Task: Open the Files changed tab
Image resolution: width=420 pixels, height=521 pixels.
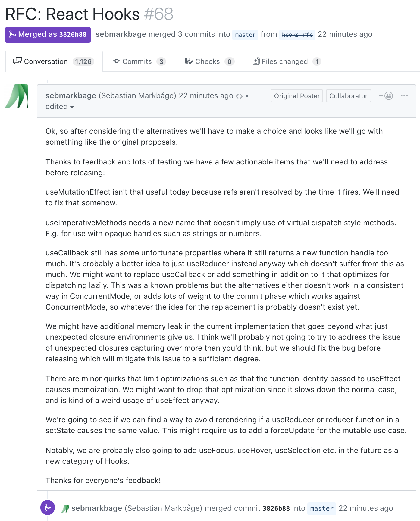Action: pos(287,61)
